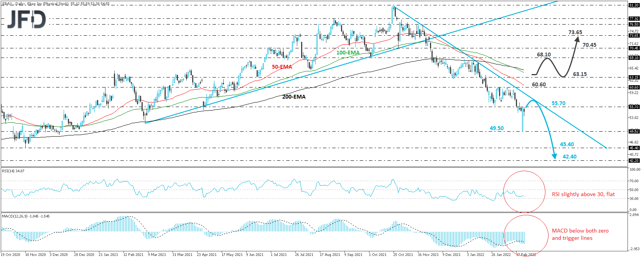Click the blue 49.50 support label on chart
The width and height of the screenshot is (644, 259).
click(497, 128)
